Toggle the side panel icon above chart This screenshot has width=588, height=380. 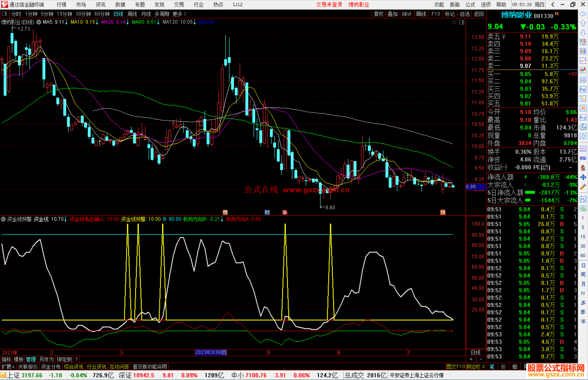[x=462, y=22]
